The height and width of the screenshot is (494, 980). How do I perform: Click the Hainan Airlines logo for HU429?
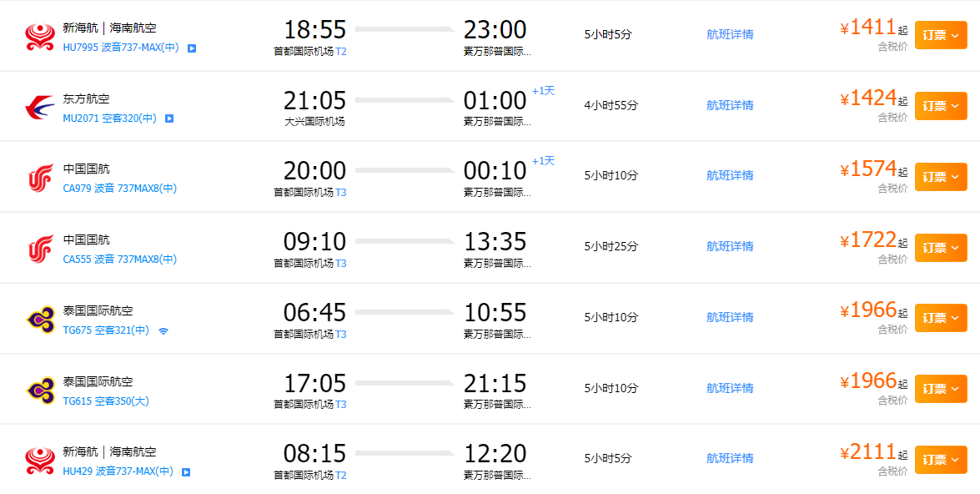pyautogui.click(x=40, y=461)
